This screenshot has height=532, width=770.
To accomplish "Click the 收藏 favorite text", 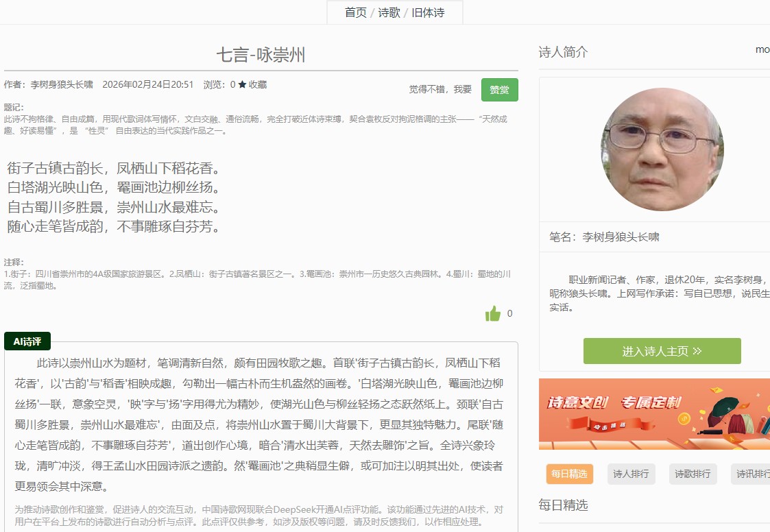I will click(258, 85).
